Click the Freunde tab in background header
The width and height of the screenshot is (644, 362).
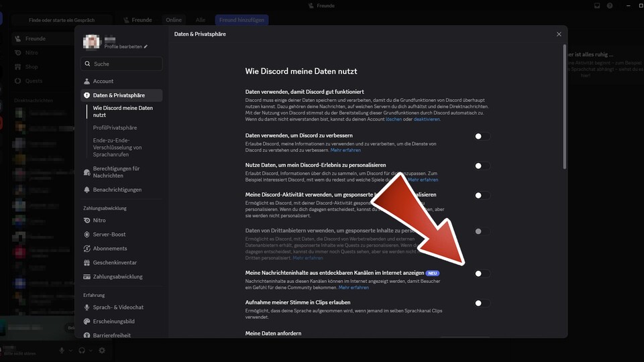click(138, 19)
